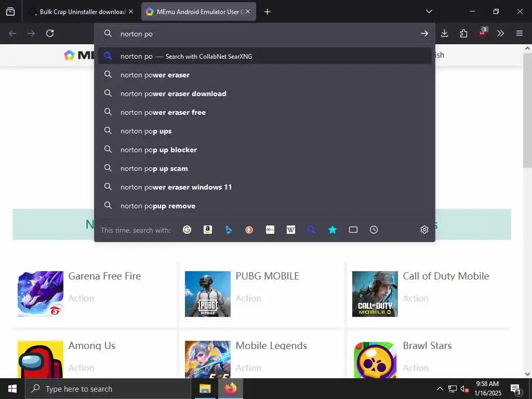Open Call of Duty Mobile thumbnail

coord(375,294)
